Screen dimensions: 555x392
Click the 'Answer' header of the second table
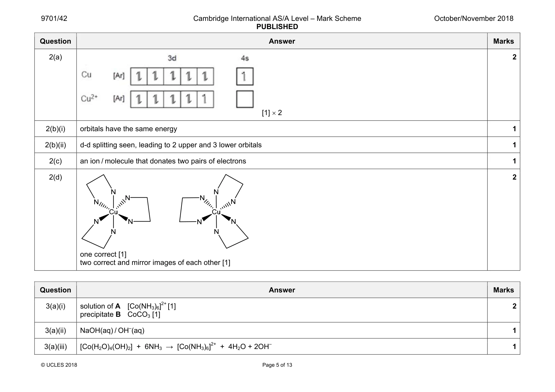click(x=282, y=290)
